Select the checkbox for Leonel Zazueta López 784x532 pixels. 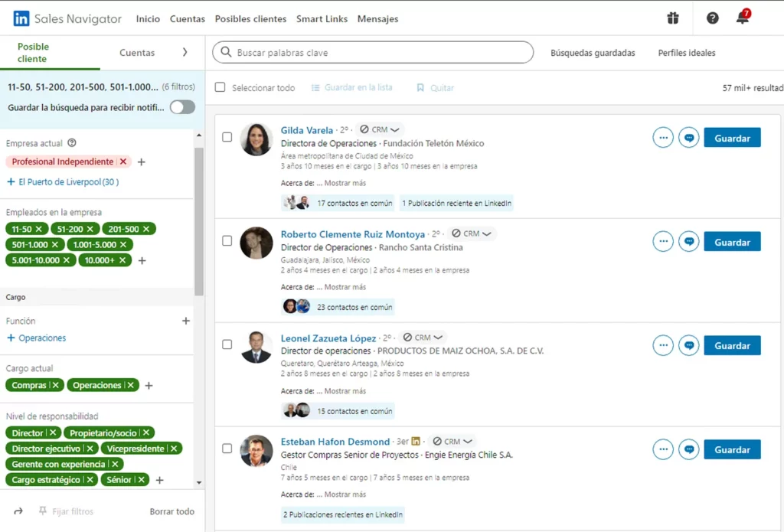click(x=227, y=344)
